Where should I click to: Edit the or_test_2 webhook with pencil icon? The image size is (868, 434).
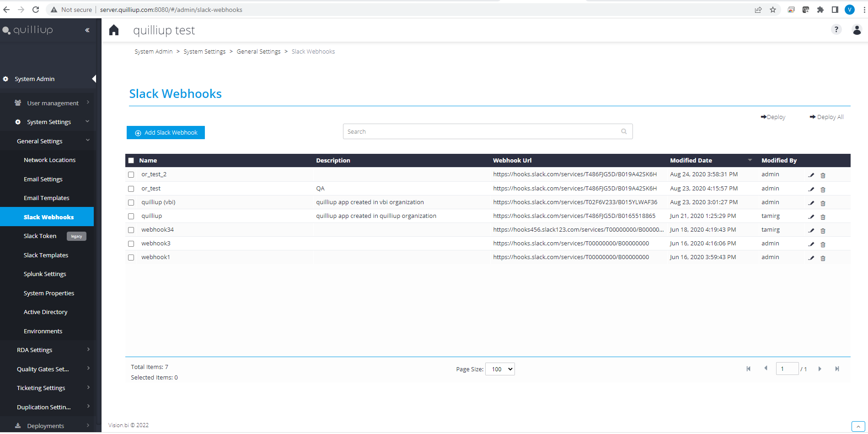811,175
